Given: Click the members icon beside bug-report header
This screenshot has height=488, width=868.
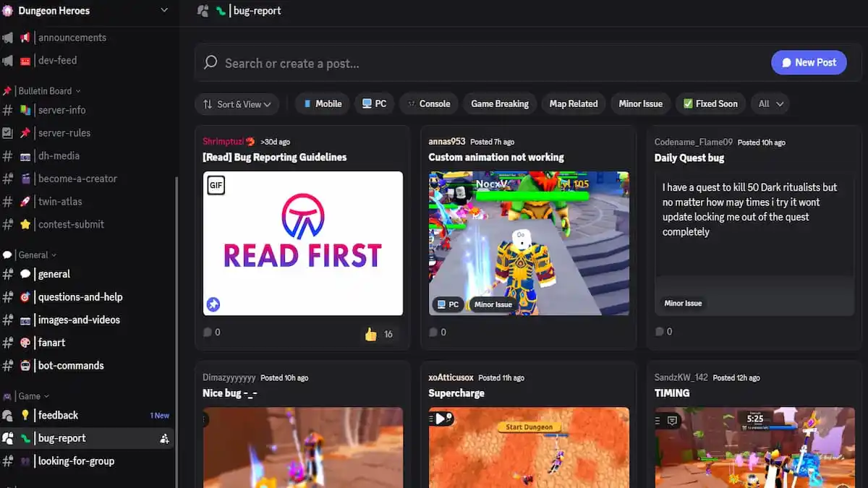Looking at the screenshot, I should click(203, 10).
